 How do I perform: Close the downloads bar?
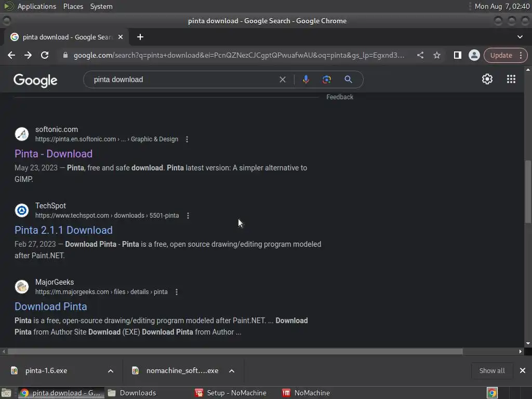tap(523, 370)
